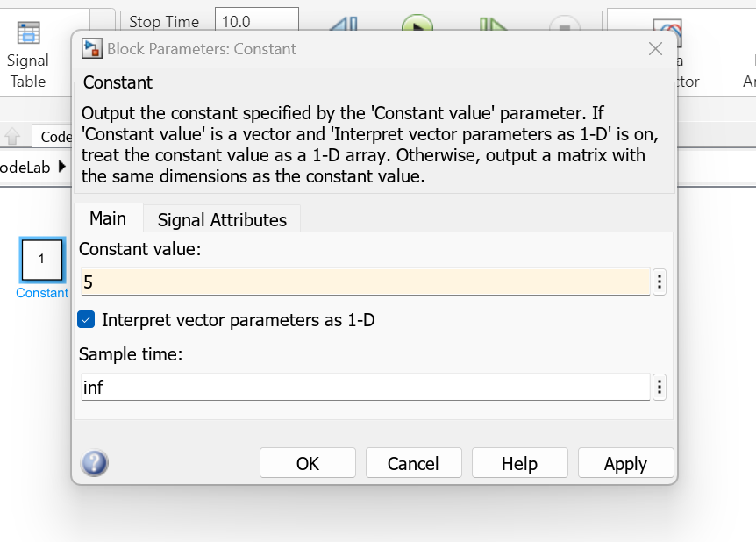Click the Run simulation play button

(x=417, y=25)
